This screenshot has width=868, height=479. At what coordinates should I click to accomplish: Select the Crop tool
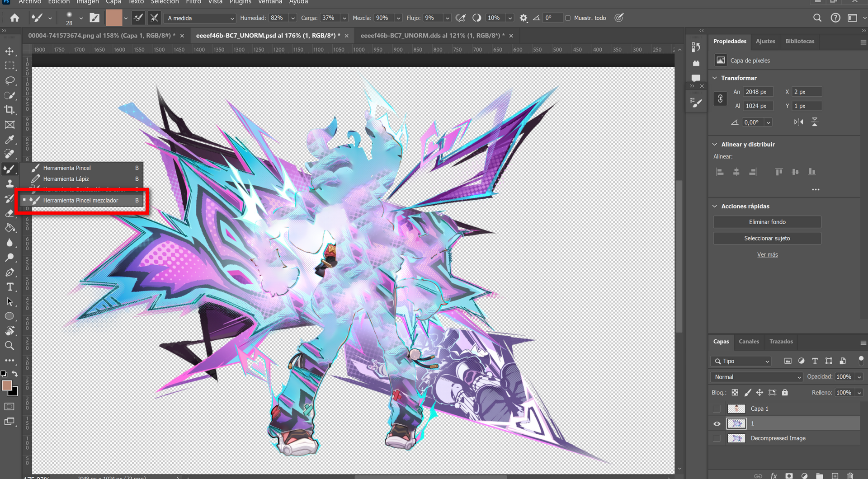(x=9, y=110)
